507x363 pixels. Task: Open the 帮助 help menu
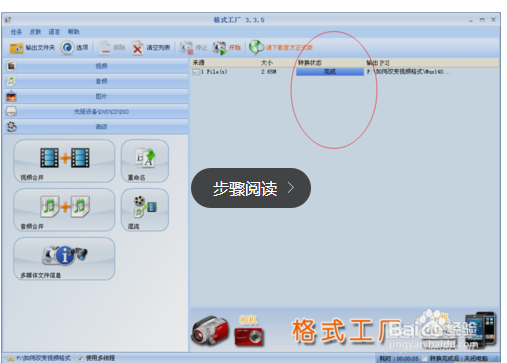coord(73,32)
